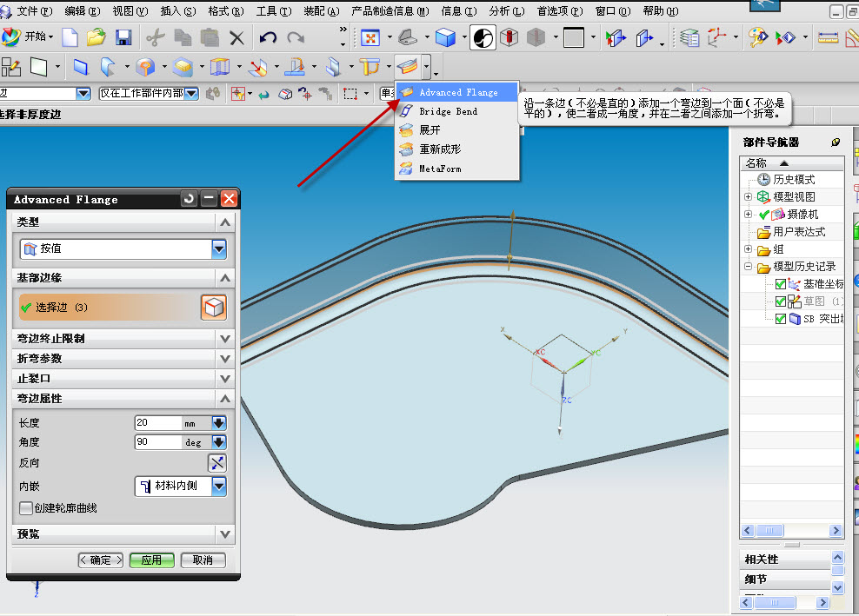Click the Undo arrow icon
The image size is (859, 616).
click(x=268, y=37)
